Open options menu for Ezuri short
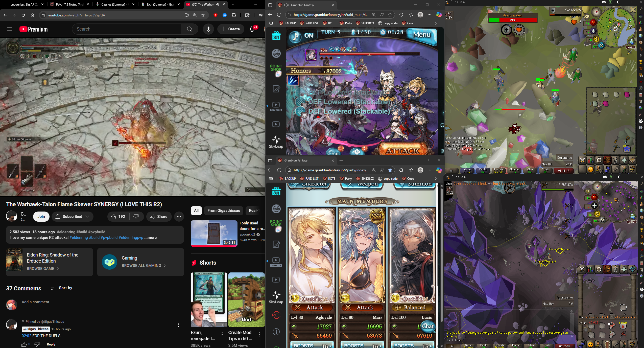 (222, 334)
